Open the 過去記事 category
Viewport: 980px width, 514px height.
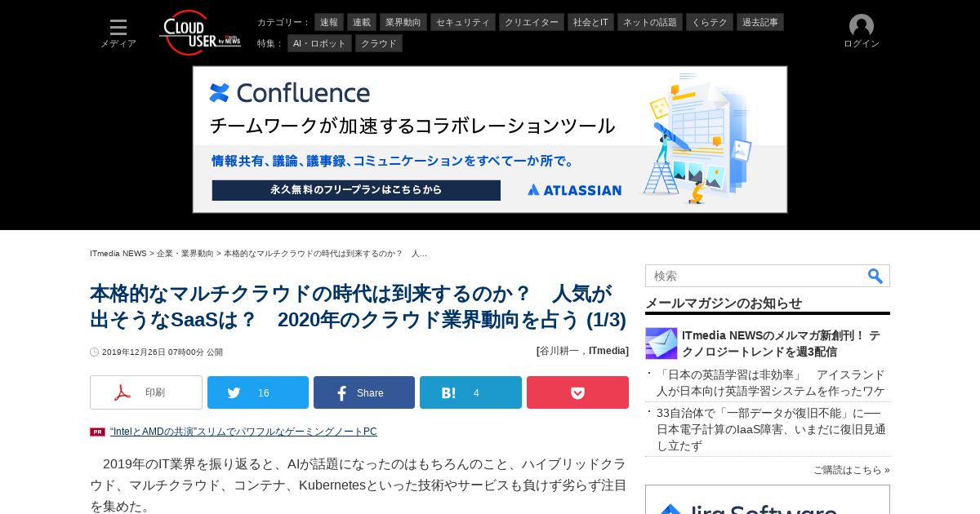[x=760, y=22]
